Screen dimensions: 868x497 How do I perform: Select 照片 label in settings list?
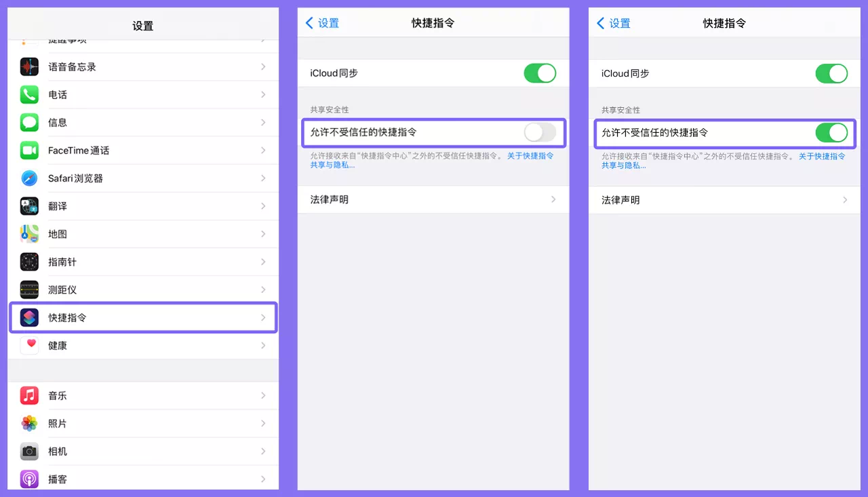click(x=58, y=423)
